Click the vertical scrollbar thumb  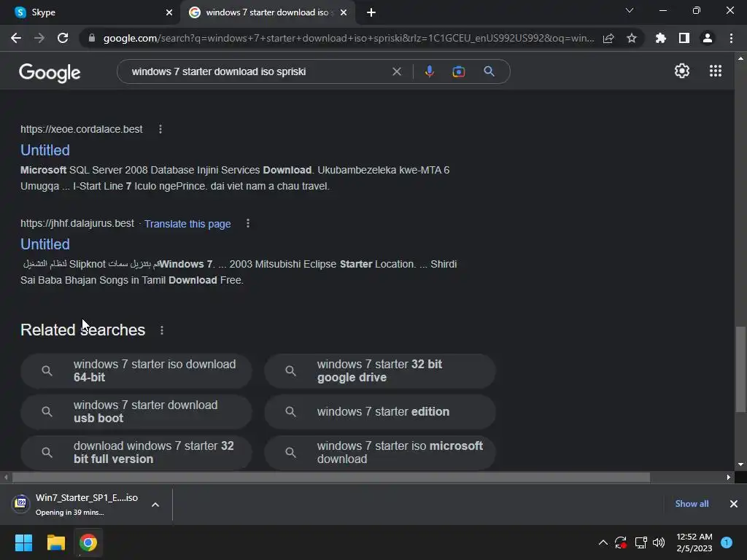pyautogui.click(x=741, y=369)
